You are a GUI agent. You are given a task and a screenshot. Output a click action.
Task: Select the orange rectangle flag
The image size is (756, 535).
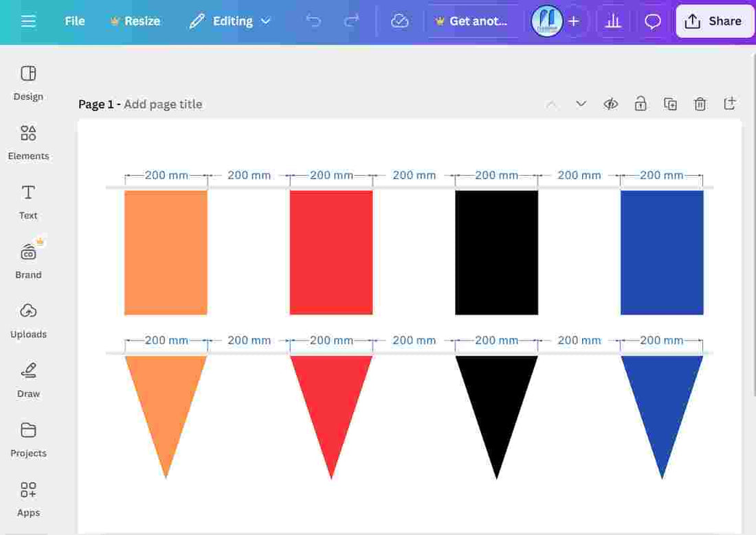166,253
